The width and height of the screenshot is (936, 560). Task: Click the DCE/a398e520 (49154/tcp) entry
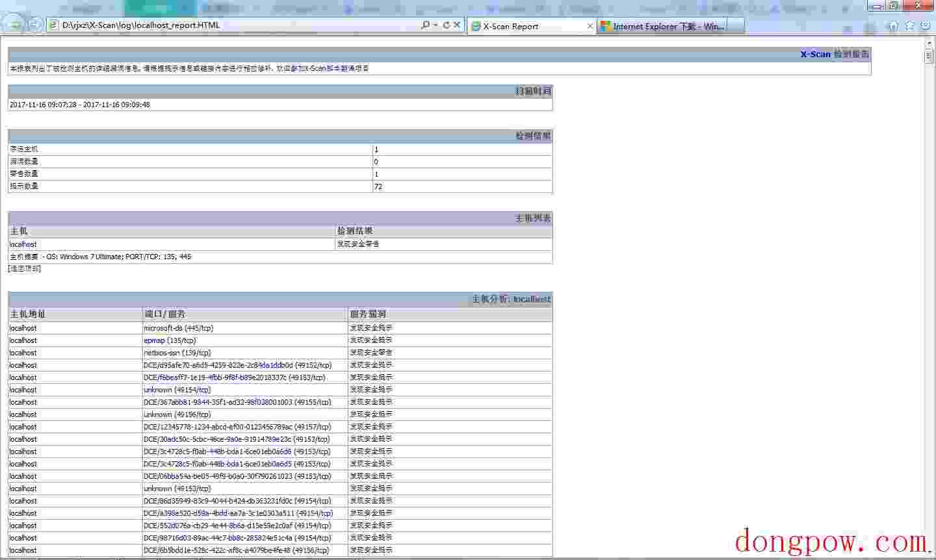238,513
